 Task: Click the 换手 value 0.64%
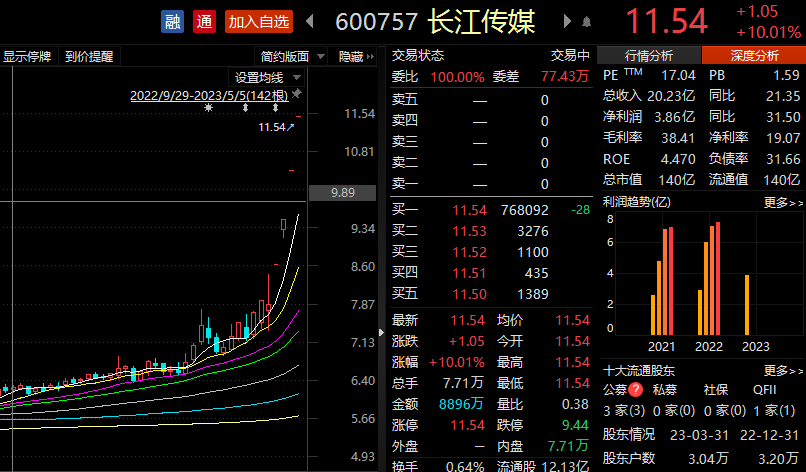pos(465,466)
